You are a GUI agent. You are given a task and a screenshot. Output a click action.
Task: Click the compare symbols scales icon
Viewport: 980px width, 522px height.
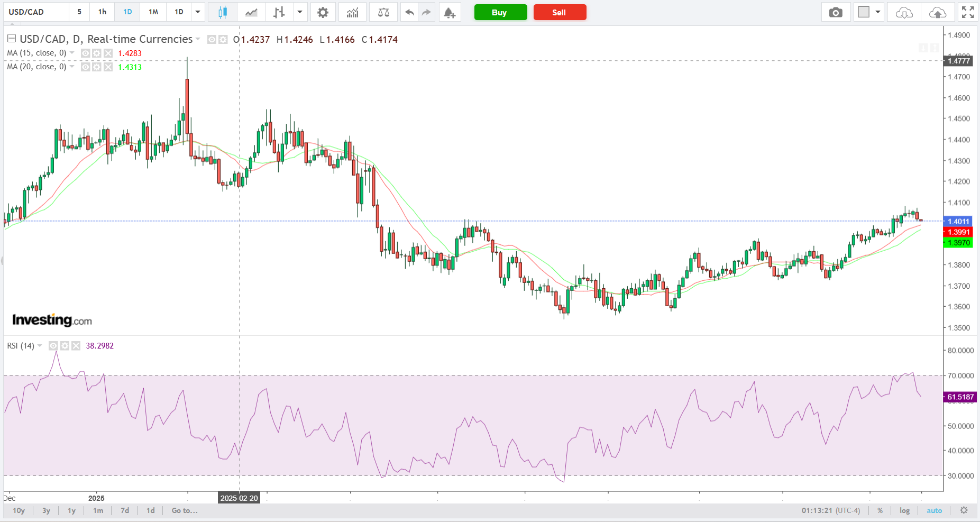point(383,12)
